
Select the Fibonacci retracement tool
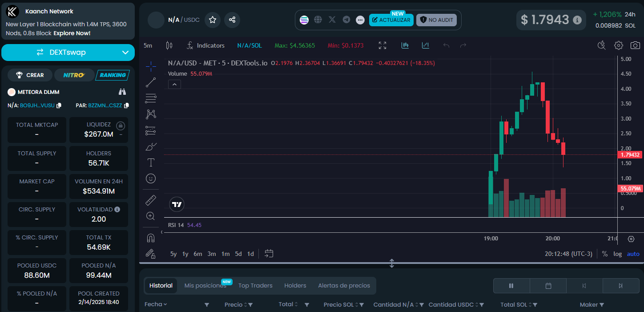point(151,98)
